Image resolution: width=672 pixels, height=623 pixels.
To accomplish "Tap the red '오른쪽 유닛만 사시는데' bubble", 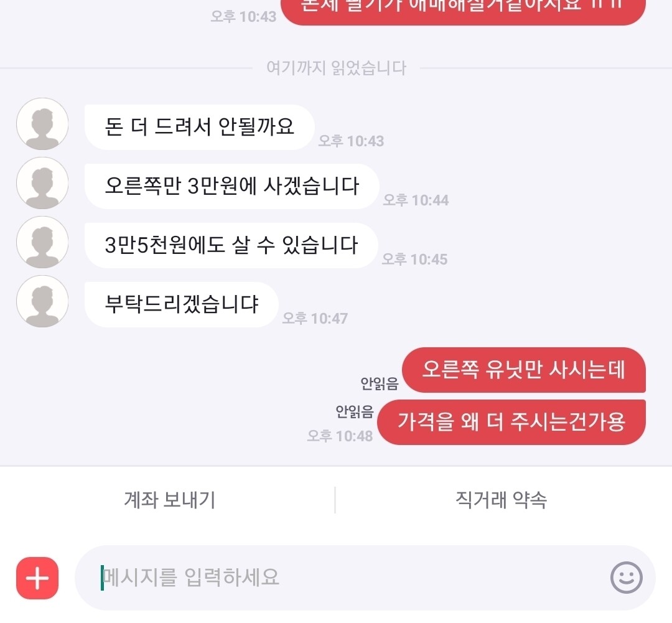I will pos(524,370).
